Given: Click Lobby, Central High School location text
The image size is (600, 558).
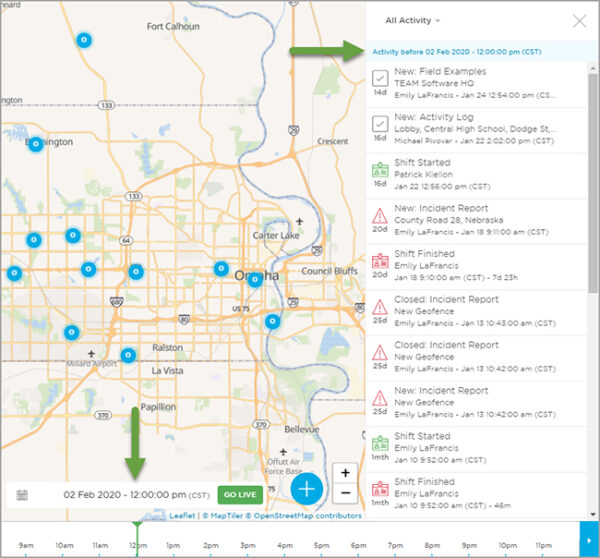Looking at the screenshot, I should tap(475, 129).
